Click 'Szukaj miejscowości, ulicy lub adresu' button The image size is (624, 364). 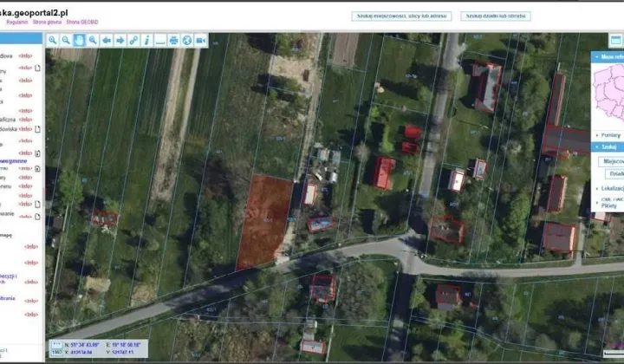[401, 16]
